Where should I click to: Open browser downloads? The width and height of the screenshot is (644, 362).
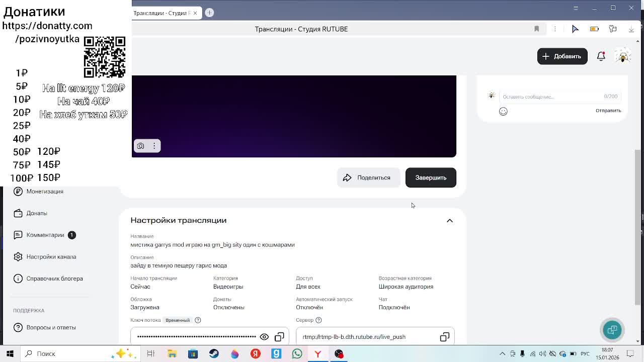pyautogui.click(x=631, y=29)
